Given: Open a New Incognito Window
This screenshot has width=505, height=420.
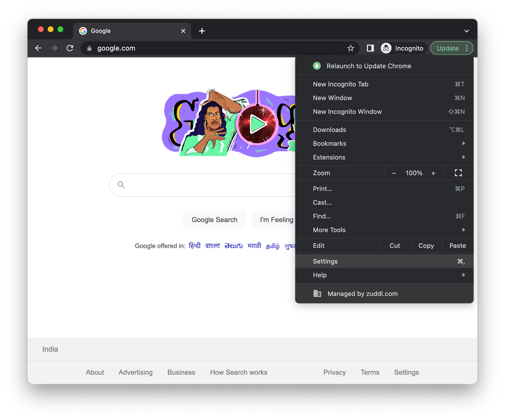Looking at the screenshot, I should point(347,111).
